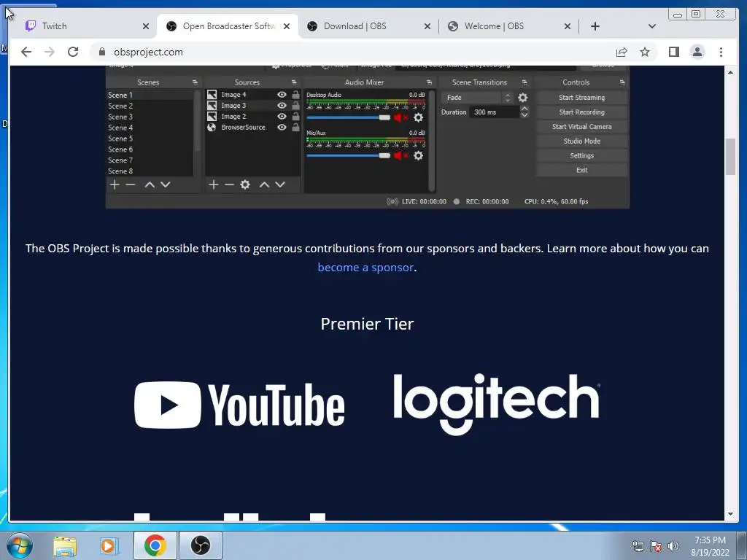Screen dimensions: 747x560
Task: Close the Twitch tab
Action: click(146, 26)
